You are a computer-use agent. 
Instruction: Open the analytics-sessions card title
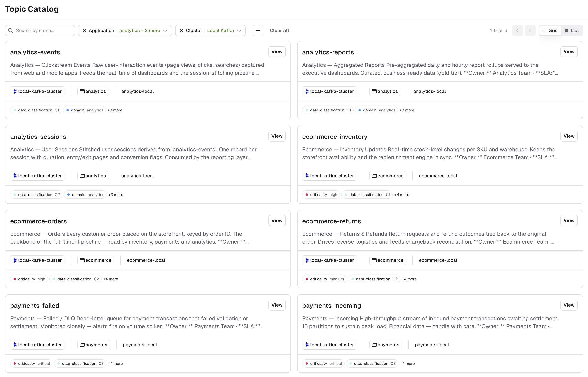[x=38, y=137]
